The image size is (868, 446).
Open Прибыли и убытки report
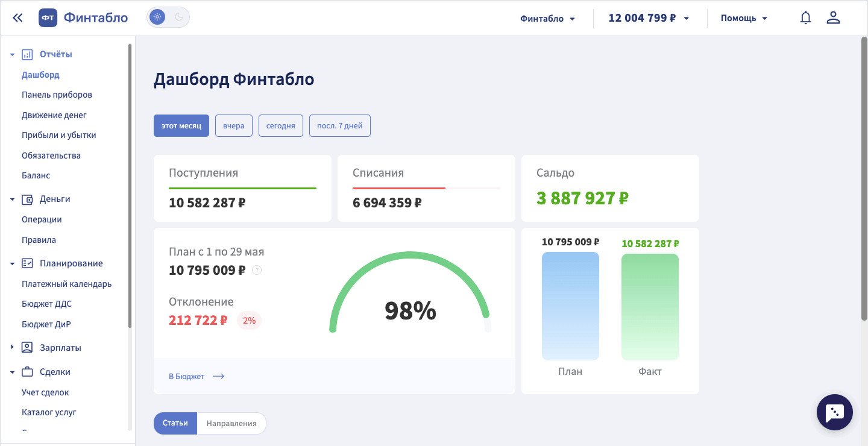[x=59, y=135]
